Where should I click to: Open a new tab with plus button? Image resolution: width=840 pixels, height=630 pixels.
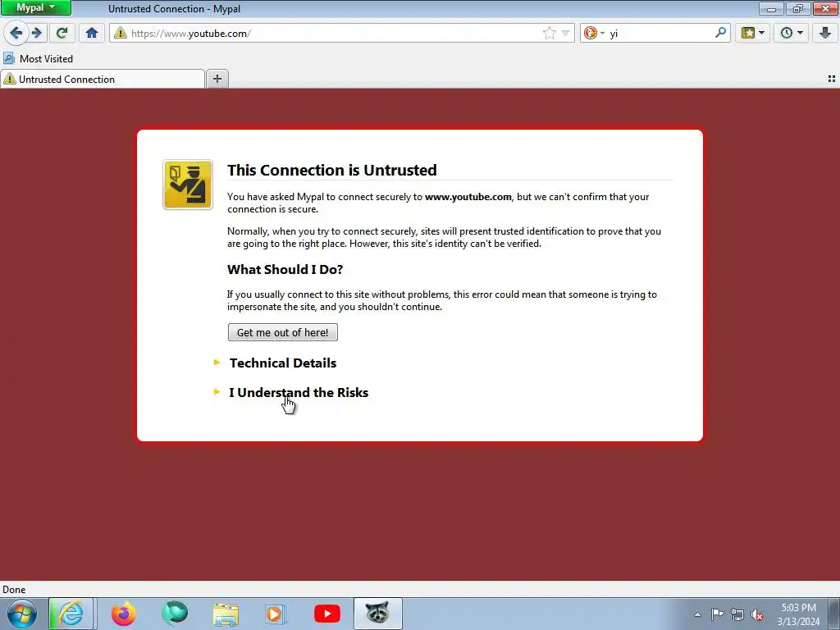click(217, 80)
